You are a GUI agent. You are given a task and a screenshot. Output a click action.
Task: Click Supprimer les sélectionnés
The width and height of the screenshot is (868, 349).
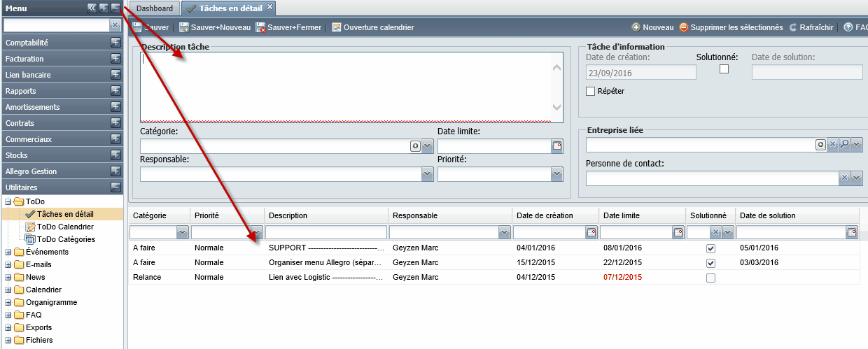coord(731,27)
